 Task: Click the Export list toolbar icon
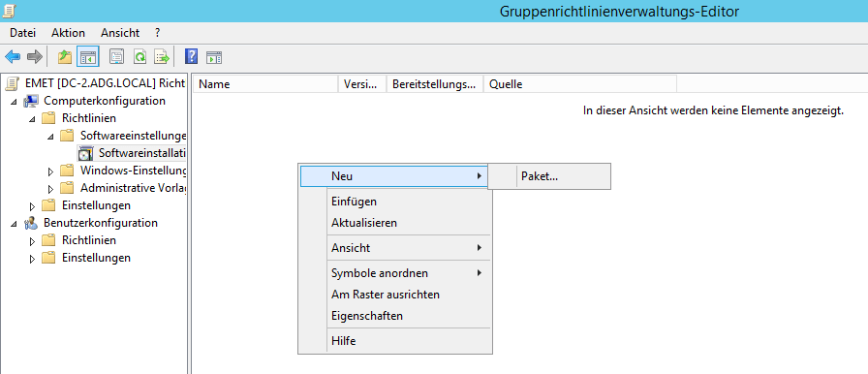click(162, 56)
